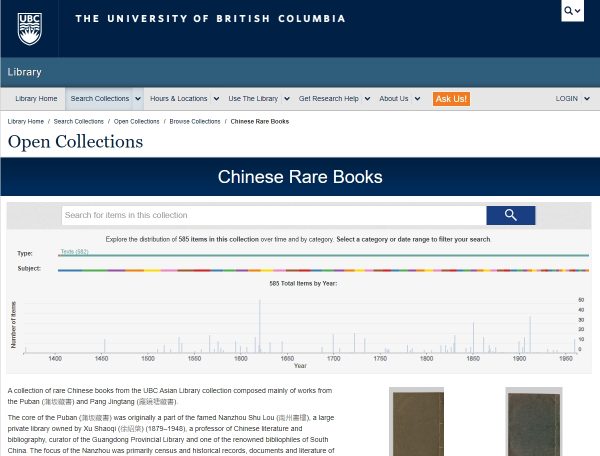Image resolution: width=600 pixels, height=456 pixels.
Task: Expand the LOGIN dropdown arrow
Action: [x=587, y=99]
